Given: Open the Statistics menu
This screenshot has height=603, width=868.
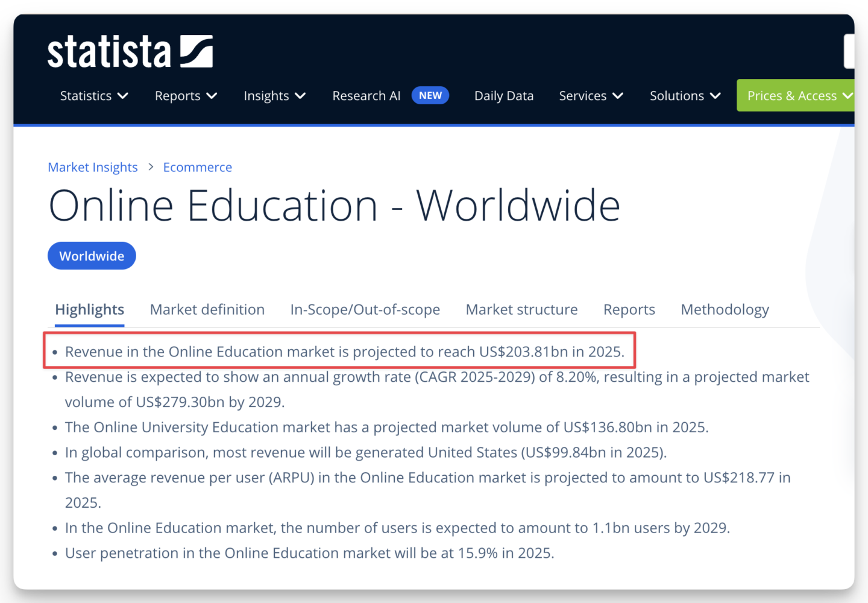Looking at the screenshot, I should (94, 96).
